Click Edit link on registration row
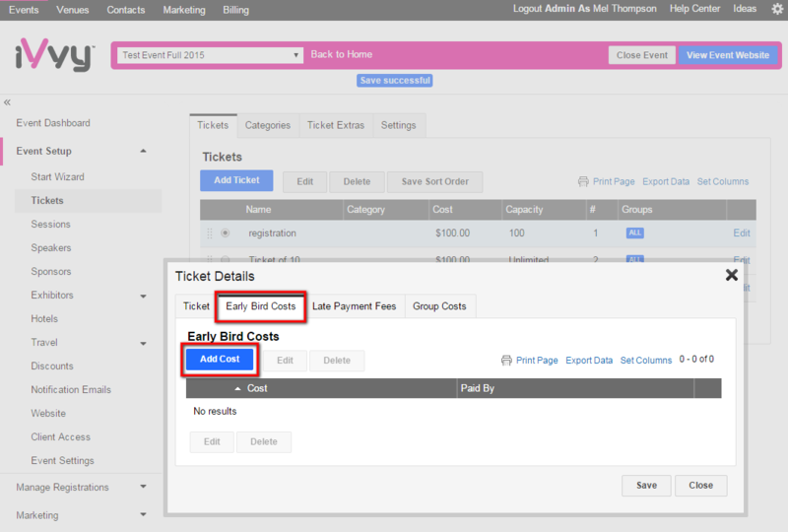 742,233
